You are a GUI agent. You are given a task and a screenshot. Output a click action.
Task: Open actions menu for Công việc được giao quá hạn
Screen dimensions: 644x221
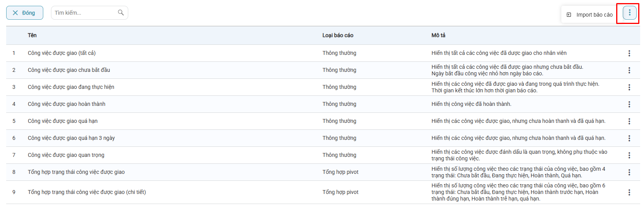tap(629, 121)
